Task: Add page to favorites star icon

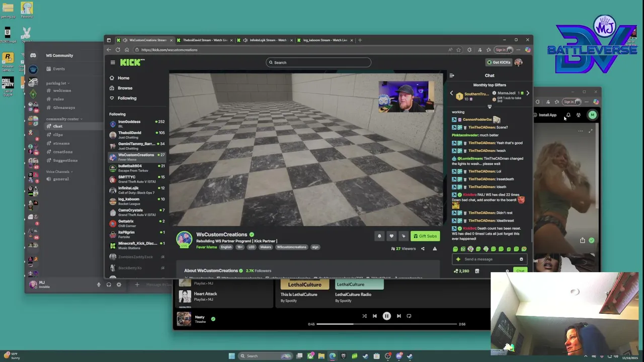Action: coord(458,50)
